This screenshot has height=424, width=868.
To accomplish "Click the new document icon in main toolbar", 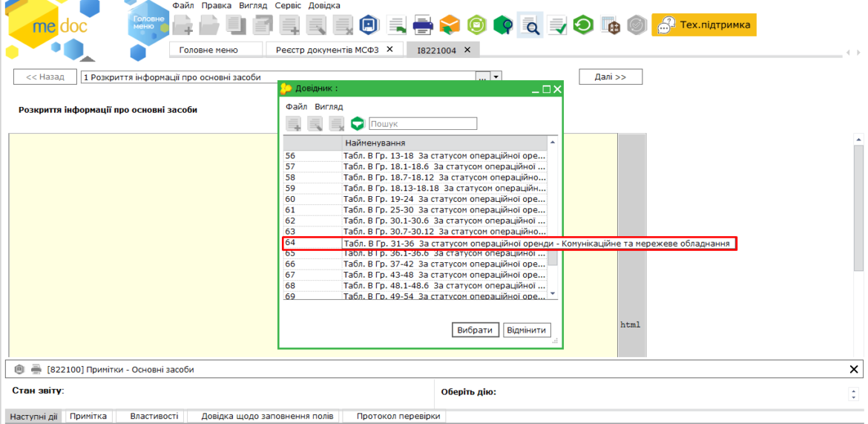I will [x=183, y=25].
